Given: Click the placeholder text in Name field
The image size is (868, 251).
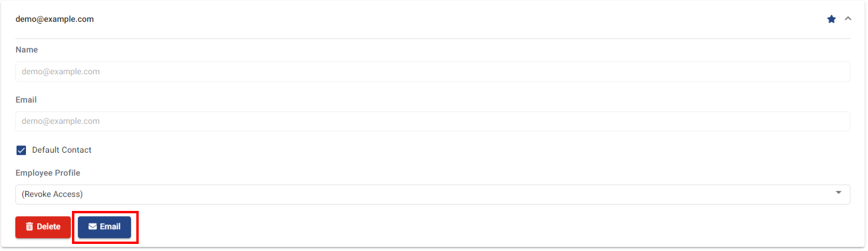Looking at the screenshot, I should point(61,72).
